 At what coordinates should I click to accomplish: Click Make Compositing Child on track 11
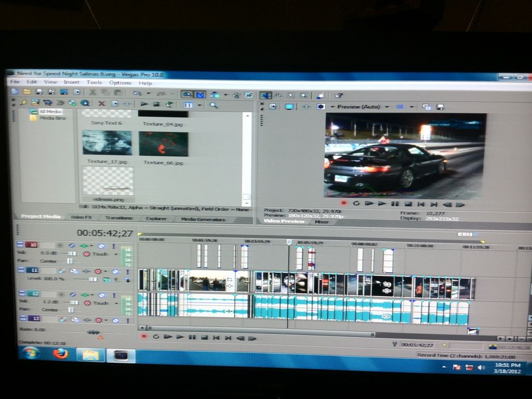[x=128, y=280]
